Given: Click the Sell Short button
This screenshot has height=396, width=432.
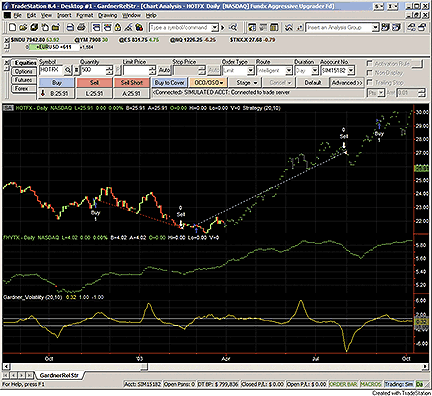Looking at the screenshot, I should click(132, 83).
